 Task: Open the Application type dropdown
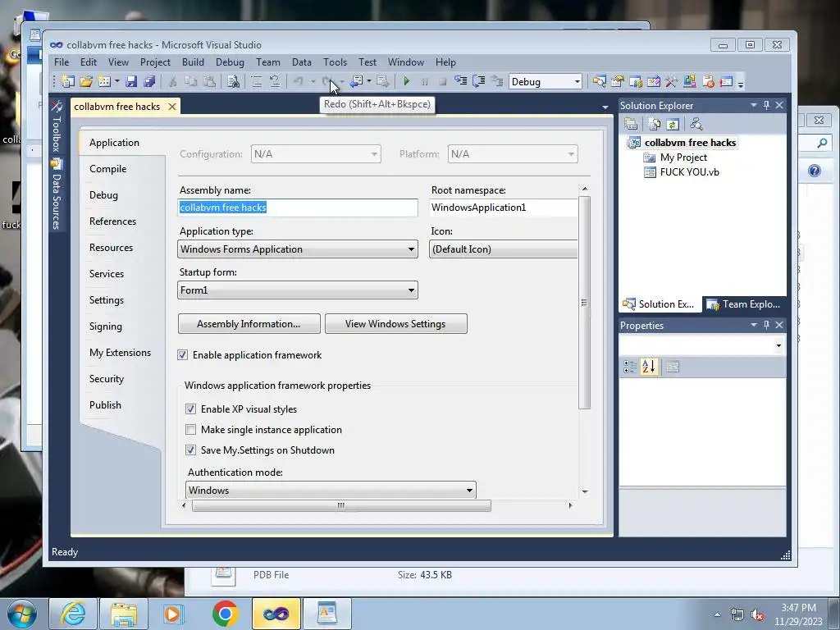297,249
